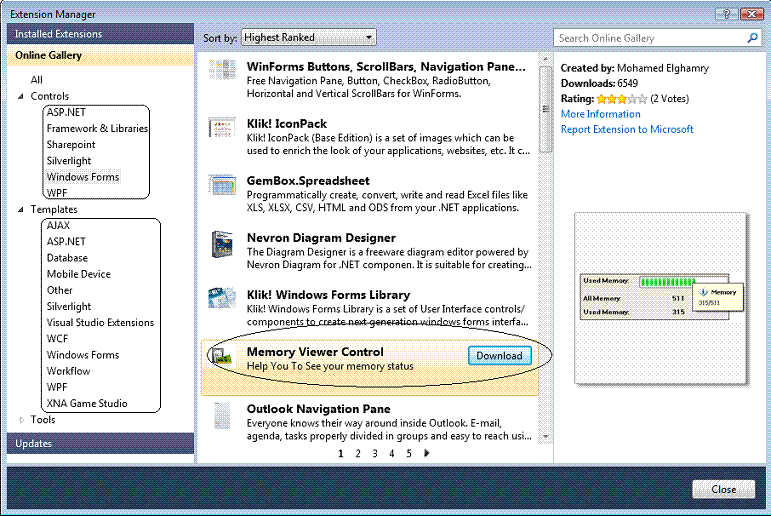This screenshot has width=771, height=516.
Task: Go to results page 5
Action: (409, 454)
